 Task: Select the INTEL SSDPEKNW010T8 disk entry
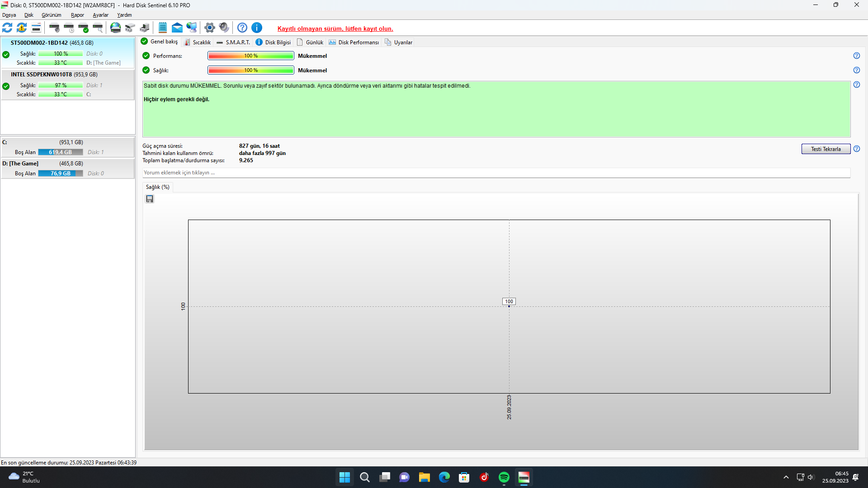click(54, 75)
